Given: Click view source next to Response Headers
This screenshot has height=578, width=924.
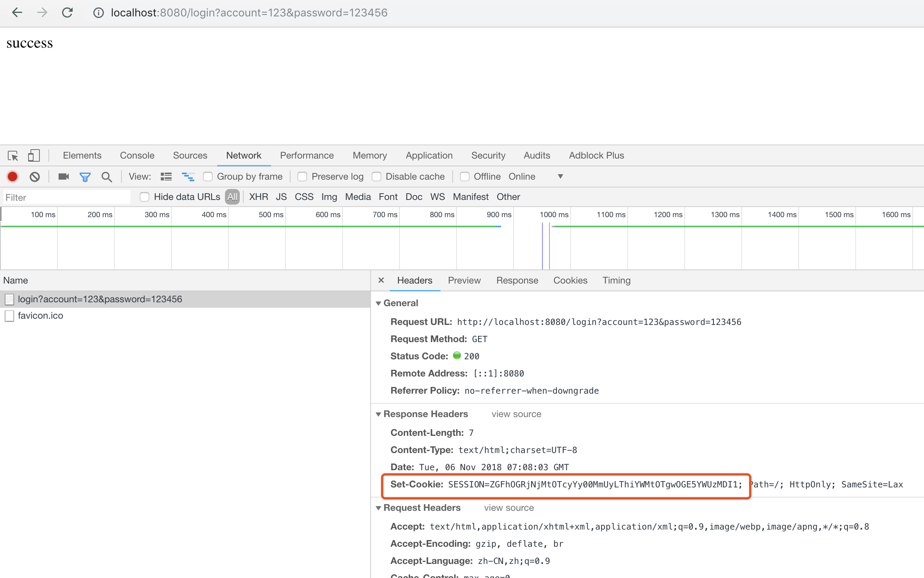Looking at the screenshot, I should (x=516, y=414).
